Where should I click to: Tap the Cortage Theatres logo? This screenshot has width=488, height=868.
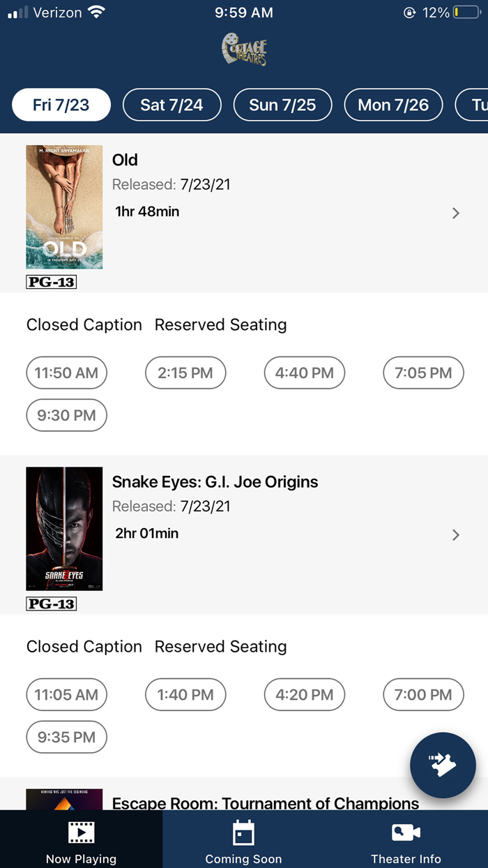pyautogui.click(x=243, y=49)
